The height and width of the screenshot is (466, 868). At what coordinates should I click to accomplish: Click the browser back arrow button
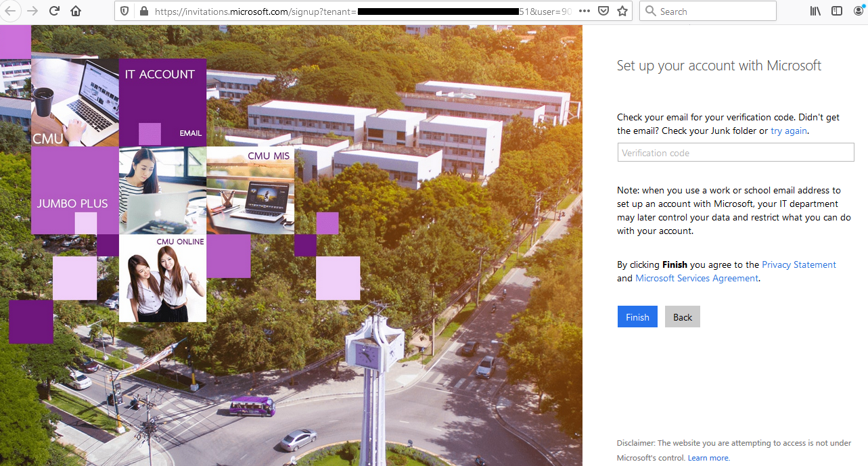pyautogui.click(x=10, y=11)
